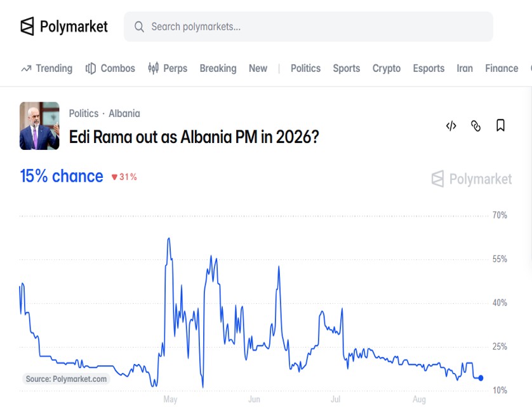Open the embed code icon
This screenshot has height=413, width=532.
451,126
